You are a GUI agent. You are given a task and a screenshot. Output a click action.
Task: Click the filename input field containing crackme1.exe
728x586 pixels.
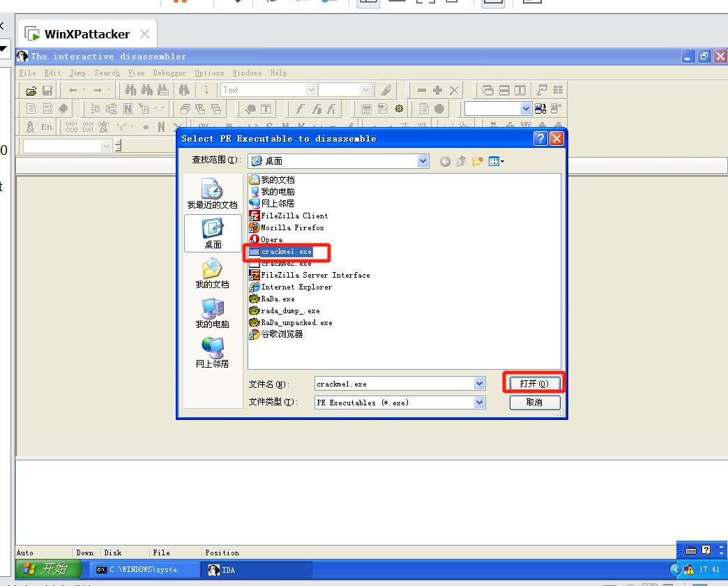point(395,384)
